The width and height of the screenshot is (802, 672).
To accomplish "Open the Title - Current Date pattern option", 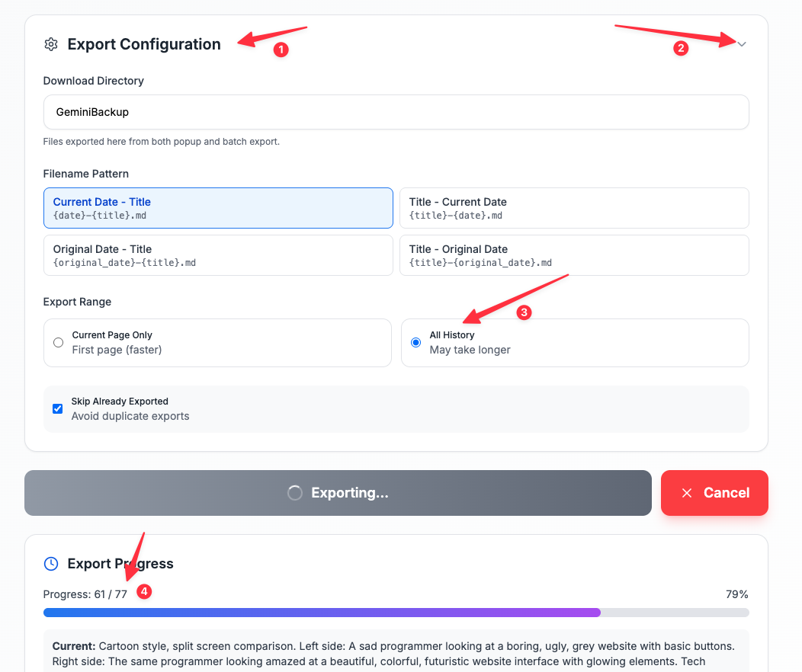I will 575,207.
